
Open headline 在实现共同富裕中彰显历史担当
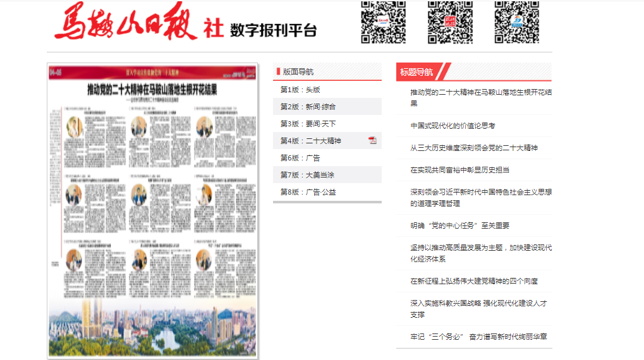[x=459, y=170]
